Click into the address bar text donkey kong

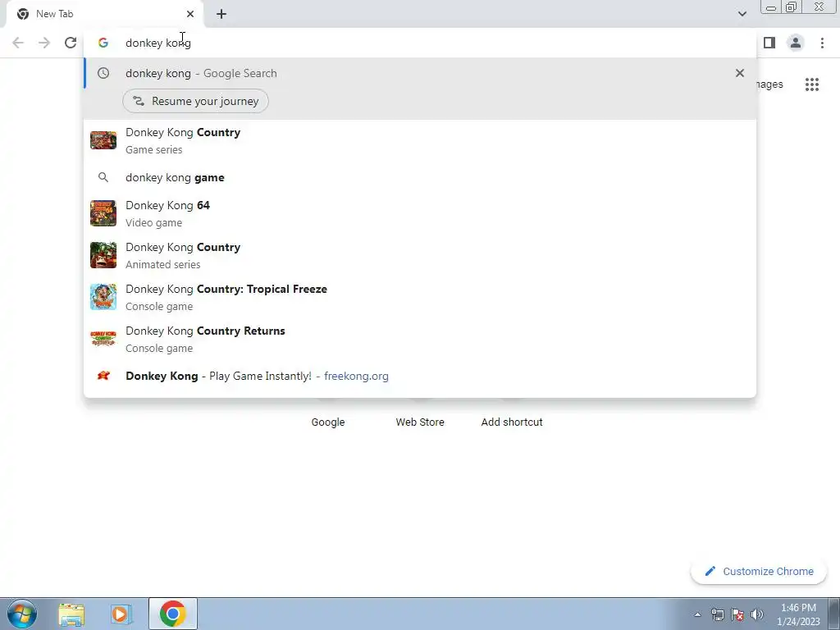[x=158, y=43]
